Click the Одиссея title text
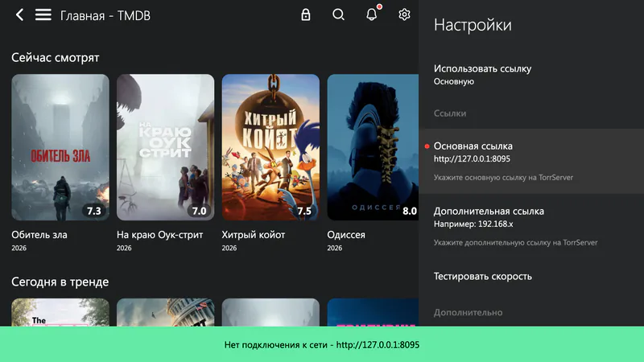The image size is (644, 362). pos(346,235)
